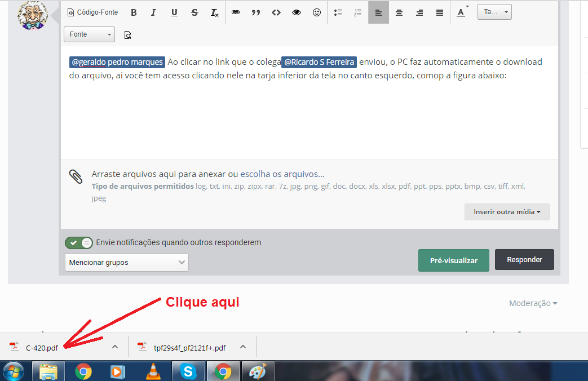Insert spoiler using eye icon
Image resolution: width=588 pixels, height=381 pixels.
click(296, 12)
